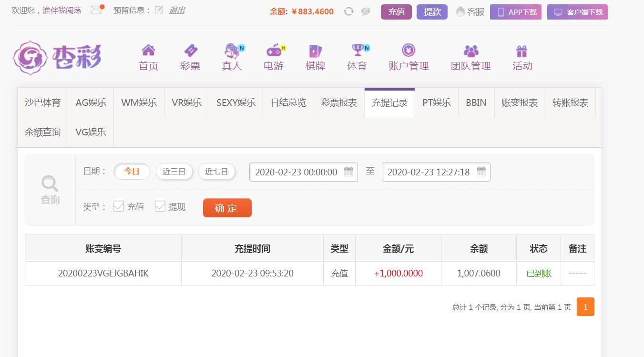644x357 pixels.
Task: Go to 首页 home icon
Action: pyautogui.click(x=148, y=50)
